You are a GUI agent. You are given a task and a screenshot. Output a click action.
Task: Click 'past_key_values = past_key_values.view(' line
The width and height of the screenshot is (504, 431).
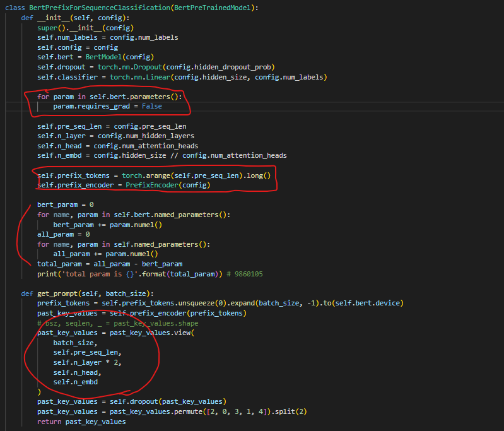tap(115, 333)
